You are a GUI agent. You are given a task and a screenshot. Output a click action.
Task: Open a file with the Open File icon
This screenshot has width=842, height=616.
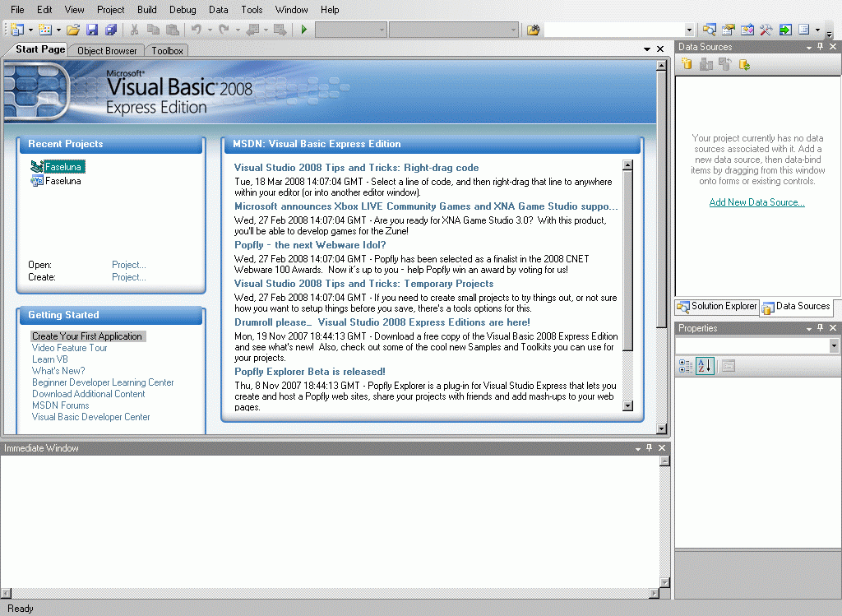(73, 30)
